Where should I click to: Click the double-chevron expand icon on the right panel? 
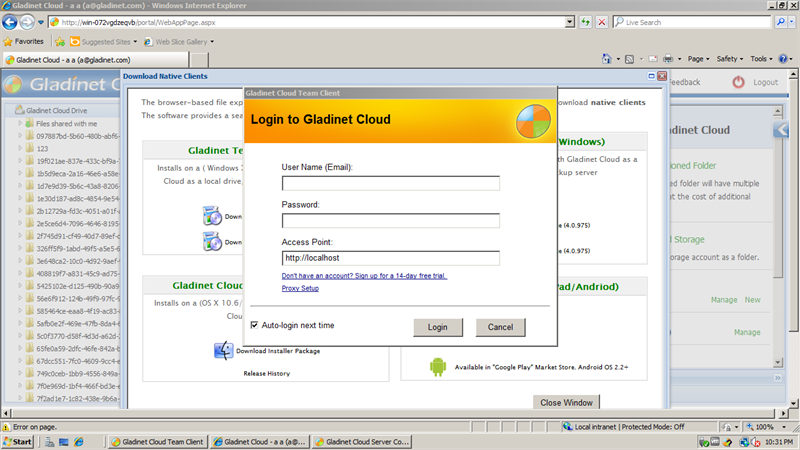778,378
